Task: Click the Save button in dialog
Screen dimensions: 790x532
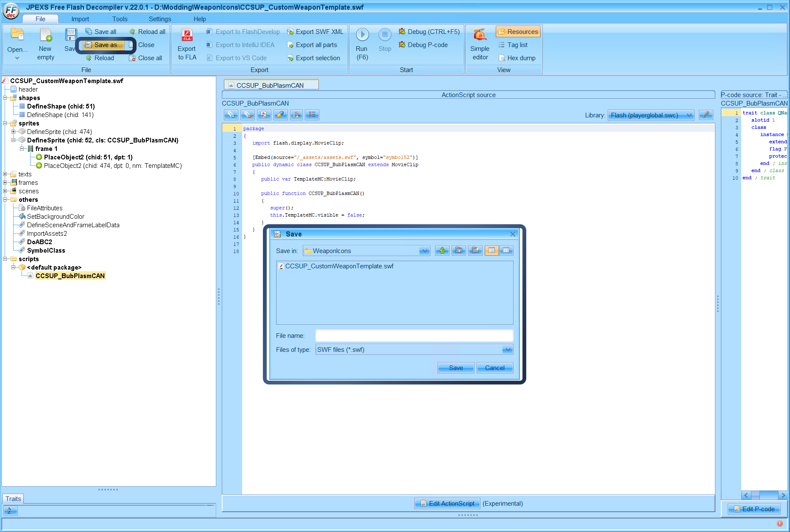Action: coord(455,368)
